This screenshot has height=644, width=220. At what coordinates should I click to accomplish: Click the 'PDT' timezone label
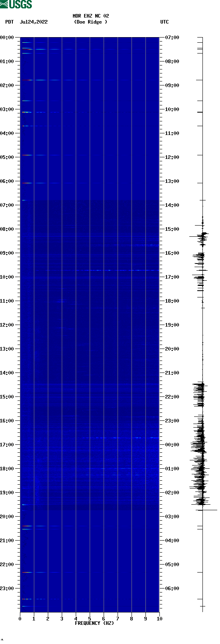[10, 22]
